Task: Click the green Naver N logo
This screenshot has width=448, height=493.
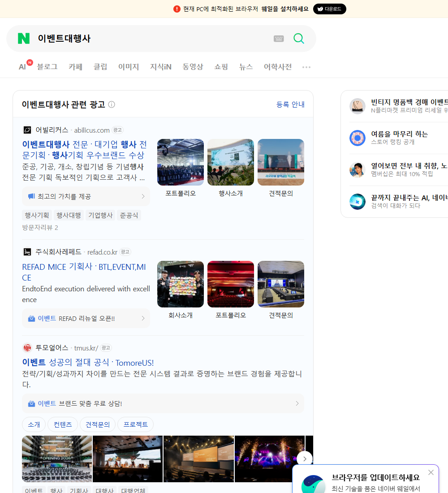Action: click(x=24, y=39)
